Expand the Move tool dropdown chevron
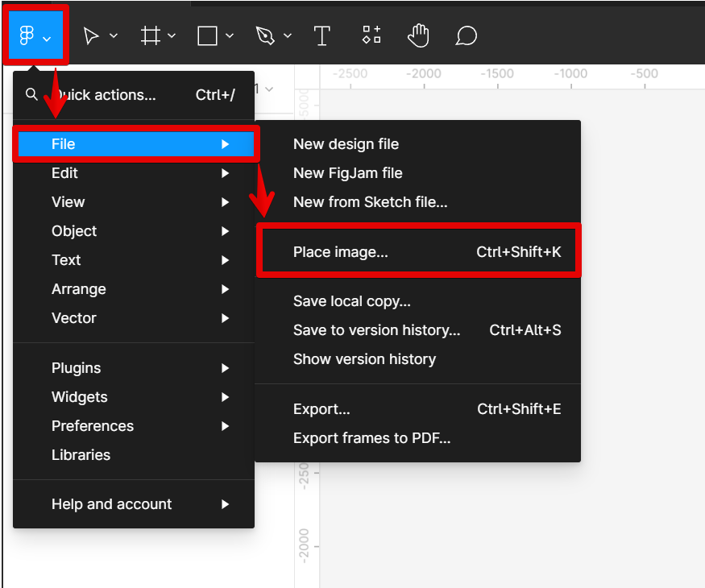705x588 pixels. [114, 36]
